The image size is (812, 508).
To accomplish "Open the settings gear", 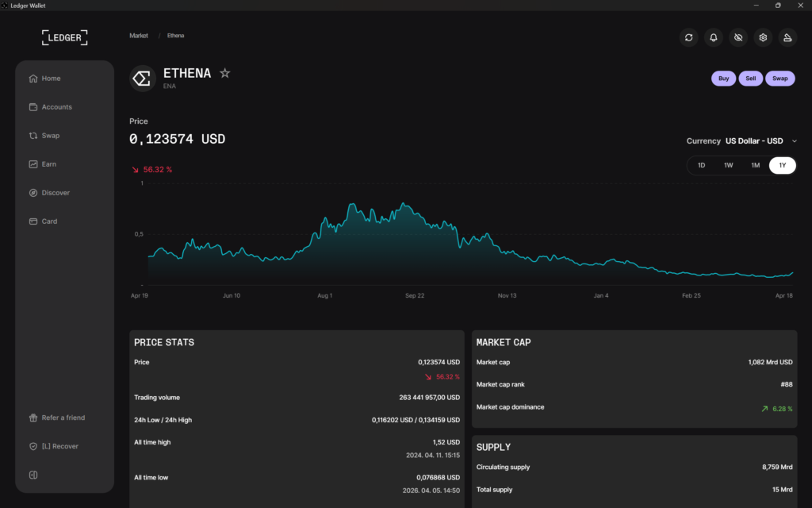I will click(x=763, y=37).
